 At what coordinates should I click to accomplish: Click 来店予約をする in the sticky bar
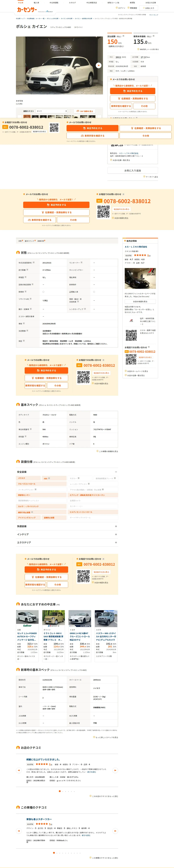[92, 128]
